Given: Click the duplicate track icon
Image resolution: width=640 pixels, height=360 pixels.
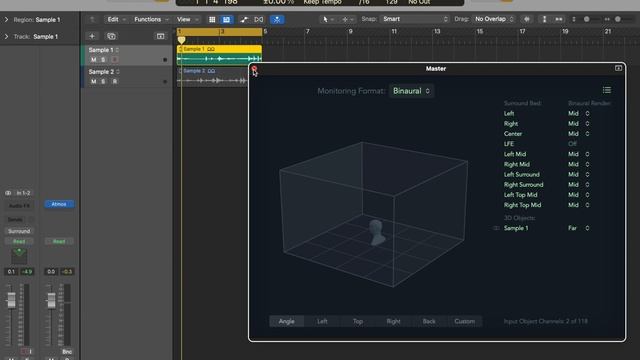Looking at the screenshot, I should (x=111, y=36).
